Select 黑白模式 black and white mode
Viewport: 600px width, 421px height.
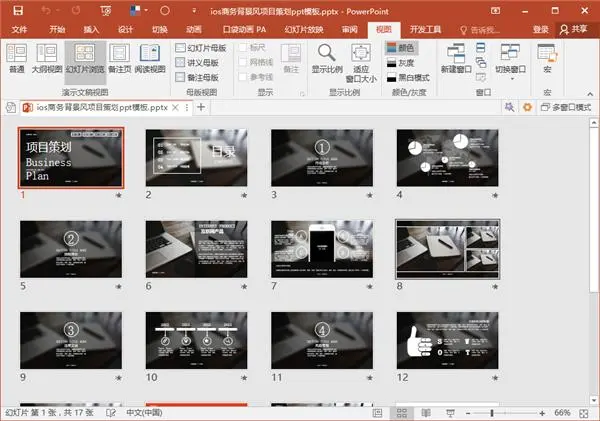pyautogui.click(x=408, y=78)
